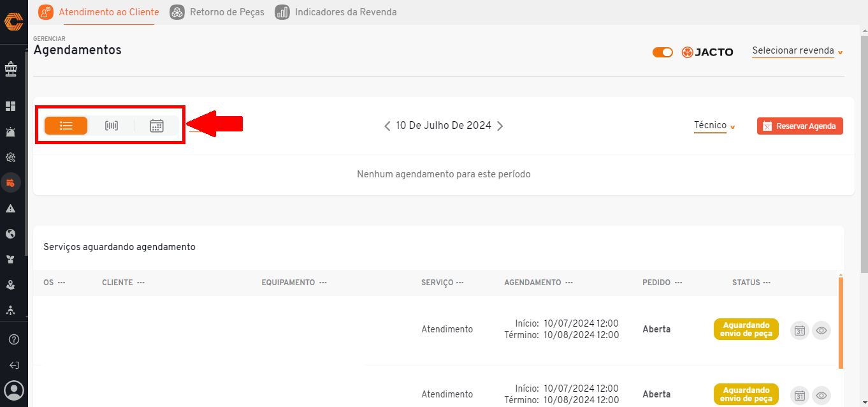Click the JACTO brand logo
The height and width of the screenshot is (407, 868).
[x=707, y=52]
